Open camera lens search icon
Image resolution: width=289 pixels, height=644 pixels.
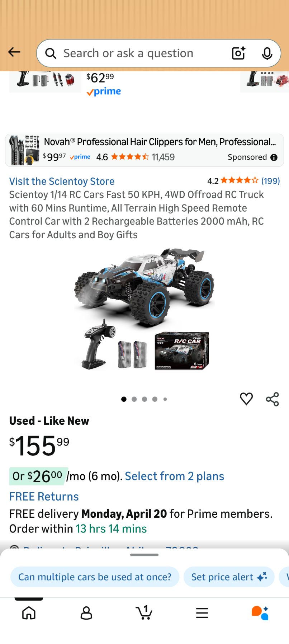coord(238,53)
